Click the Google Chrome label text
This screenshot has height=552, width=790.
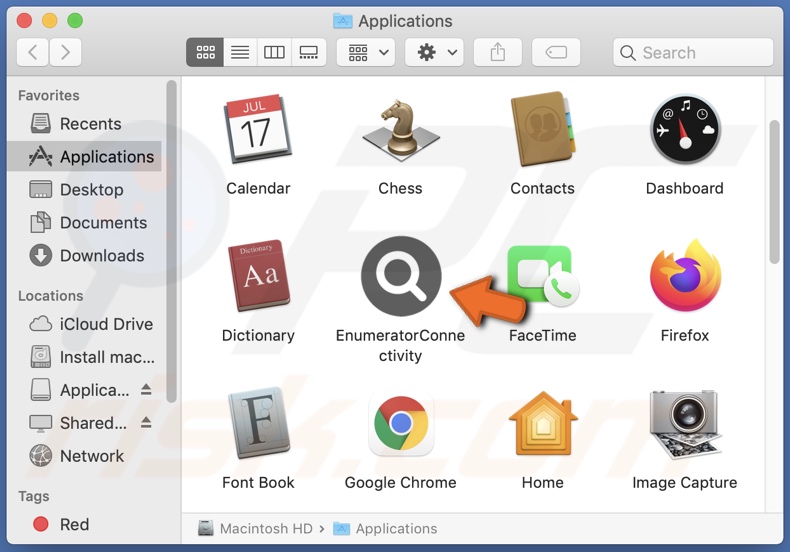pos(401,482)
